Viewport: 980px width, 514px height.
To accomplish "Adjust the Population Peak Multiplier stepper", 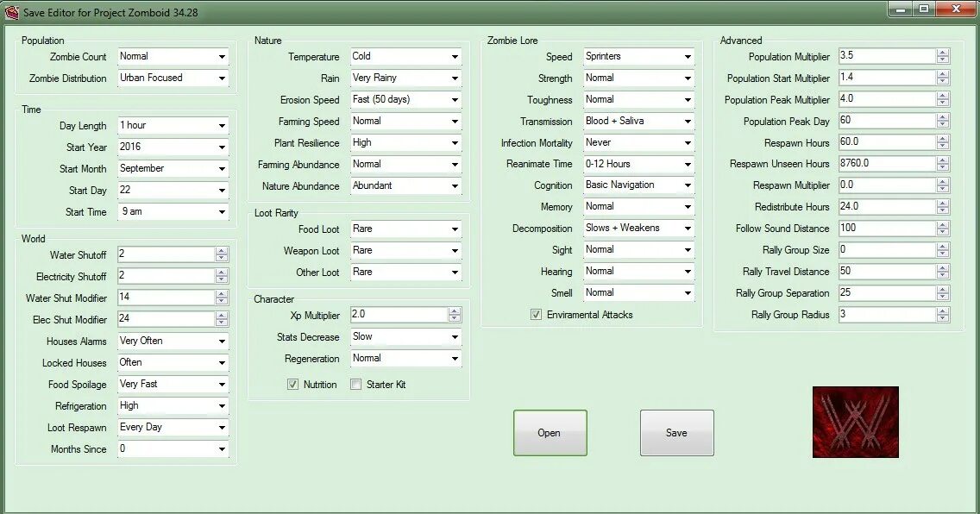I will 943,99.
